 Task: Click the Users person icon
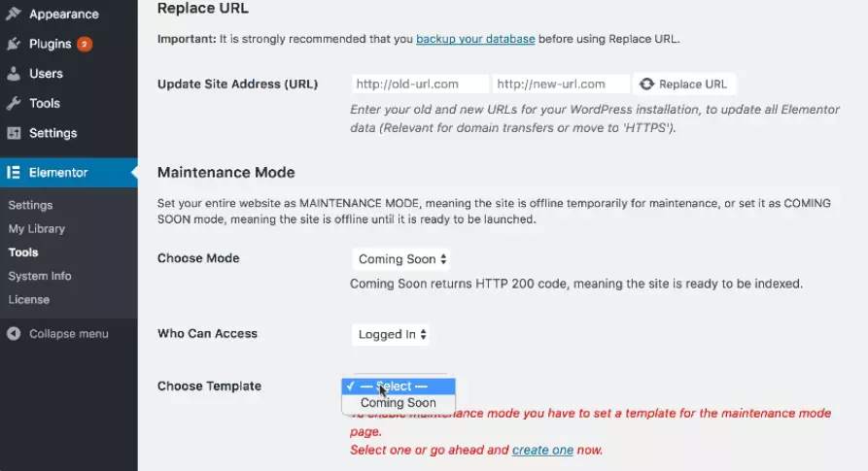point(14,74)
